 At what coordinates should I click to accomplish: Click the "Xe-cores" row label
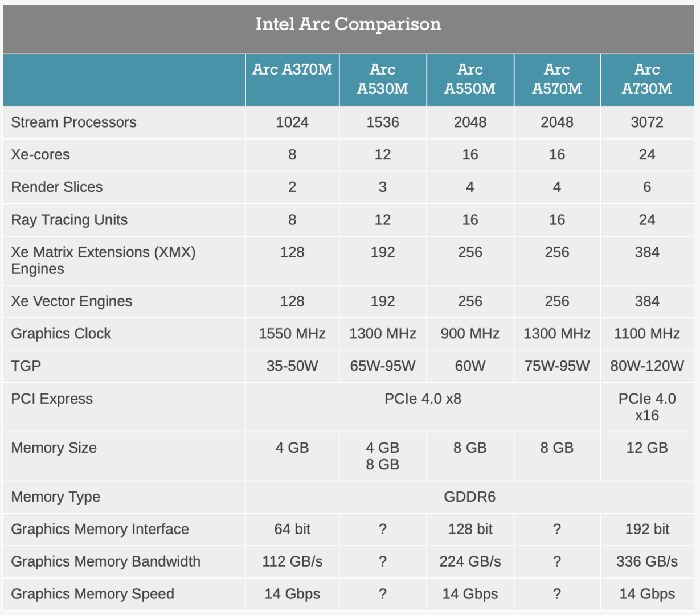[x=40, y=155]
